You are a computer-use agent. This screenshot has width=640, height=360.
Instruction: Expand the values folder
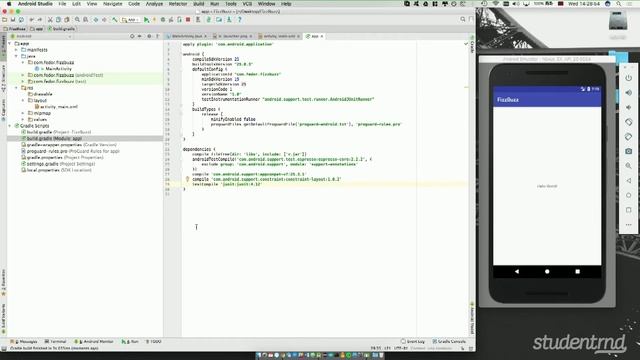point(23,120)
